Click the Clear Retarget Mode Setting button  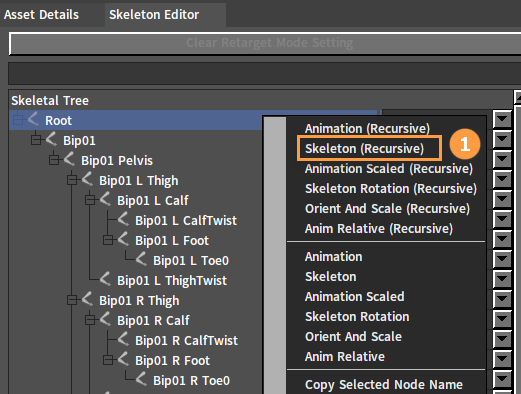[265, 43]
